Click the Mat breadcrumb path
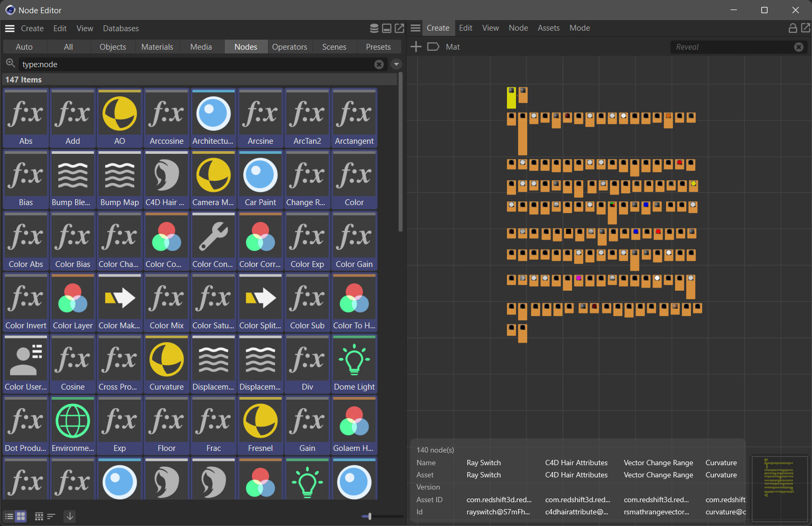This screenshot has height=526, width=812. point(453,47)
